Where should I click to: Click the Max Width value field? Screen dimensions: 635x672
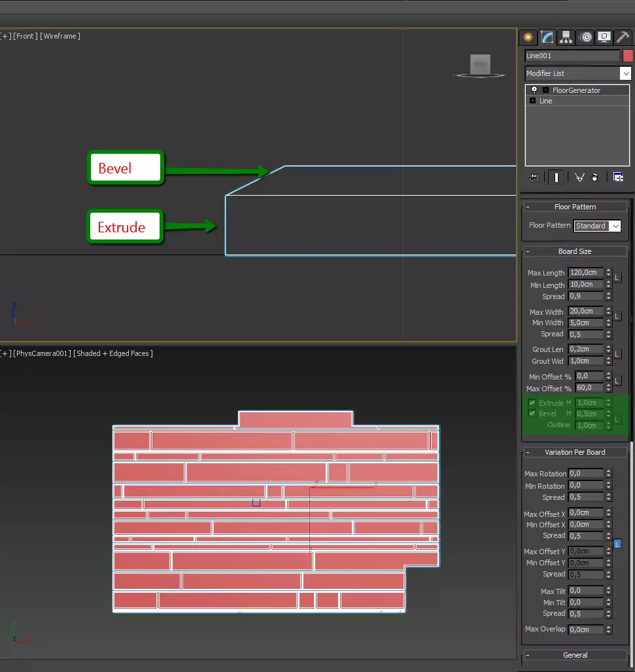(586, 311)
